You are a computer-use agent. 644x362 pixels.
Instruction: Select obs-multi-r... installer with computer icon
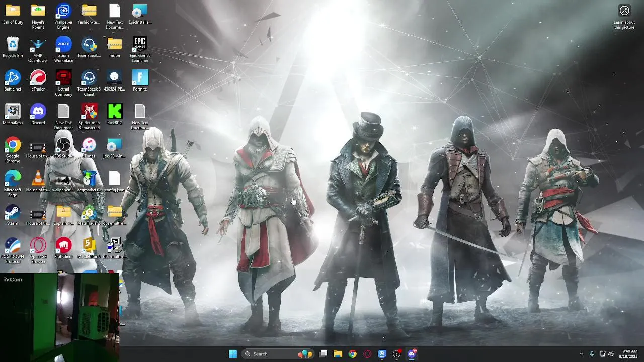click(115, 249)
